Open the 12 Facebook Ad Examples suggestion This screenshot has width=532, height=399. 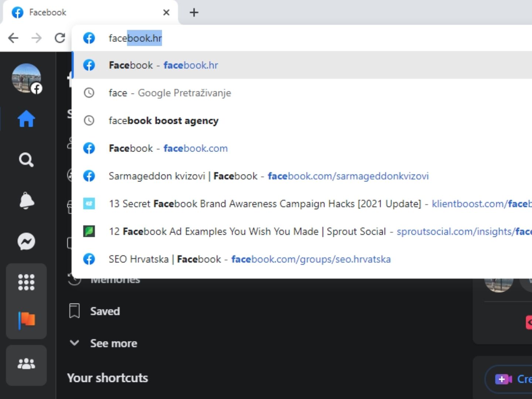(301, 231)
